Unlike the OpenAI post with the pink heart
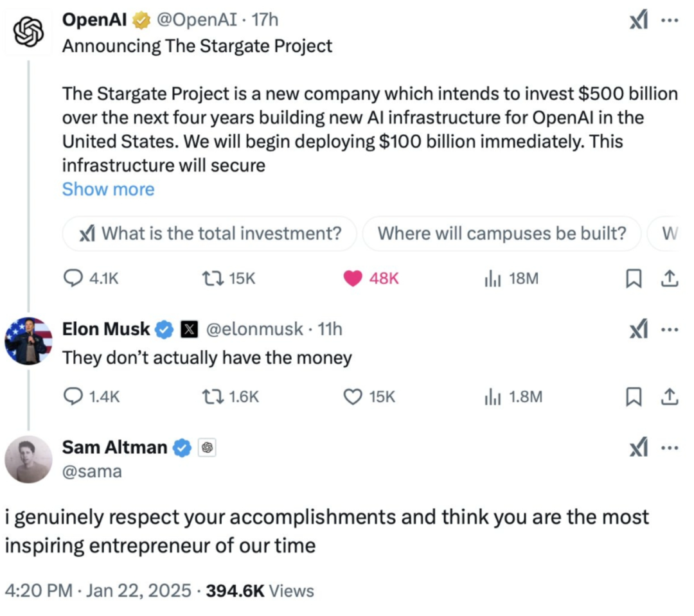 pyautogui.click(x=353, y=278)
